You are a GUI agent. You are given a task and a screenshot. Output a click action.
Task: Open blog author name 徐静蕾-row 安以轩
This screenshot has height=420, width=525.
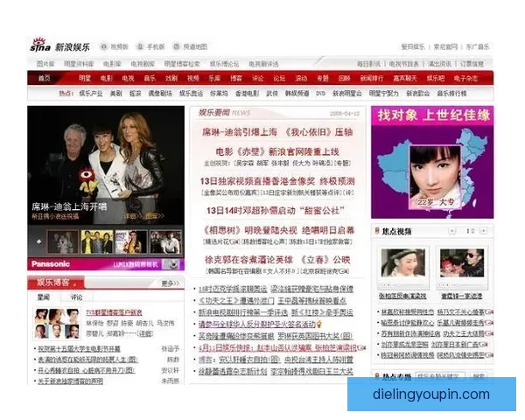point(170,370)
